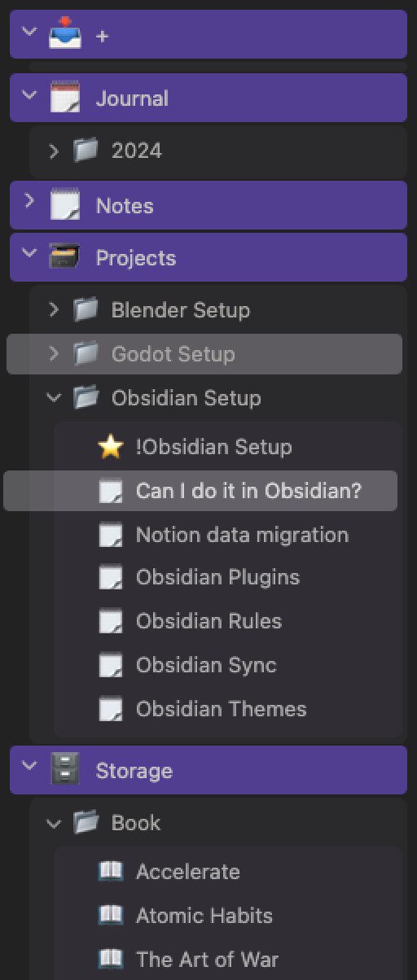
Task: Collapse the Book folder chevron
Action: pyautogui.click(x=54, y=823)
